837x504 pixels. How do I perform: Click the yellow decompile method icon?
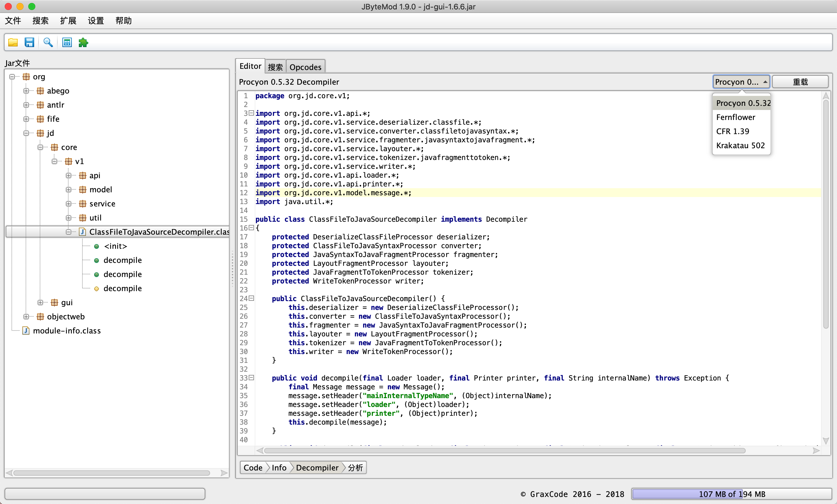[97, 288]
